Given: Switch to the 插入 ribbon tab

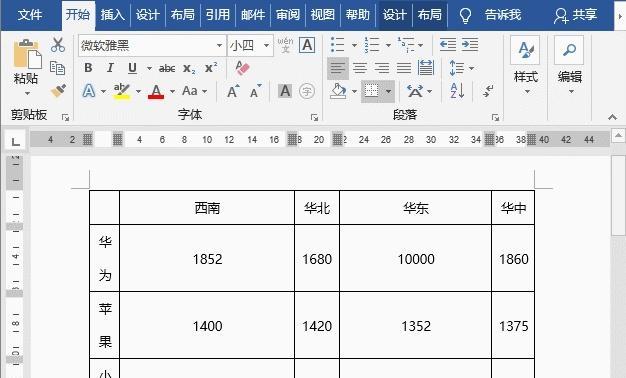Looking at the screenshot, I should [x=113, y=15].
